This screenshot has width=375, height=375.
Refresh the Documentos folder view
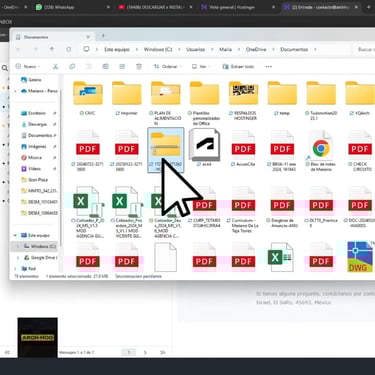tap(69, 49)
